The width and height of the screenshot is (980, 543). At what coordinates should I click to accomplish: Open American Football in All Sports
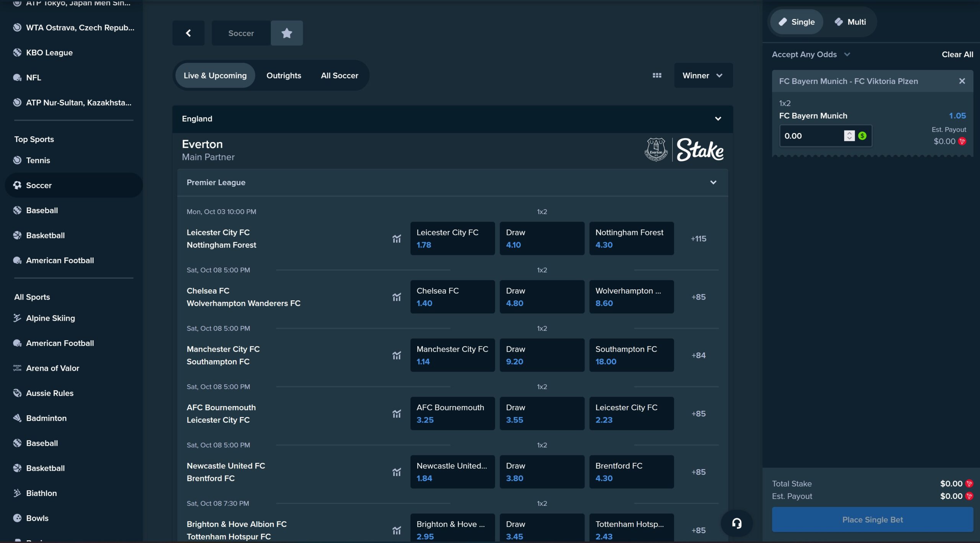pyautogui.click(x=73, y=343)
